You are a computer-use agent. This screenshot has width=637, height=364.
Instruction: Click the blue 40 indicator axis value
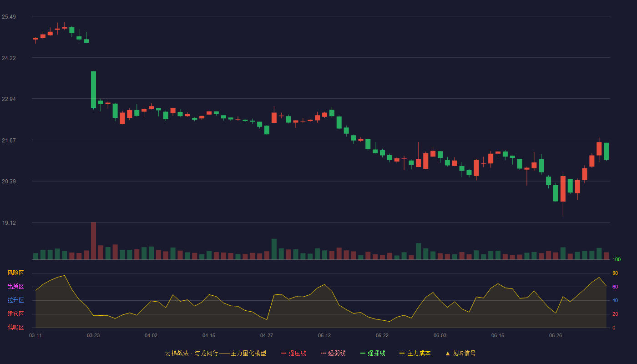coord(615,300)
